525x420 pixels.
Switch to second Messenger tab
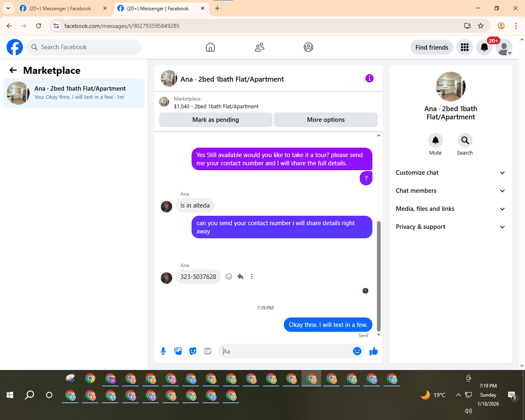click(x=158, y=8)
